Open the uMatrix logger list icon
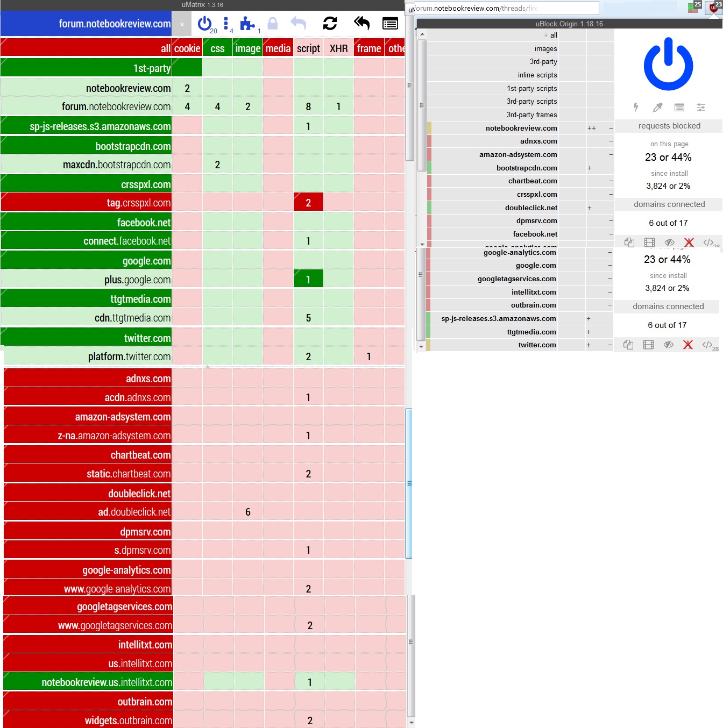723x728 pixels. tap(390, 24)
